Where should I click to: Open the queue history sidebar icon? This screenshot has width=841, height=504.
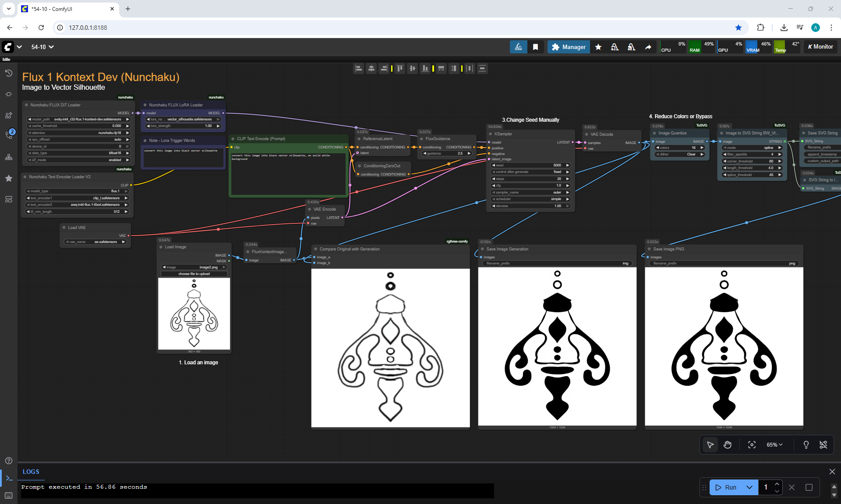9,73
